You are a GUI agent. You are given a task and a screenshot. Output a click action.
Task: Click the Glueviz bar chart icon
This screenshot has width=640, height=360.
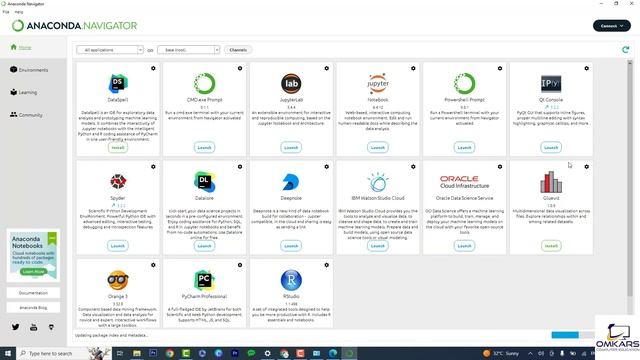point(551,182)
